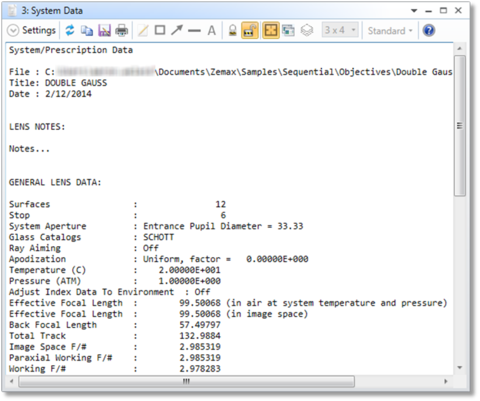Click the Glass Catalogs value SCHOTT

[158, 237]
